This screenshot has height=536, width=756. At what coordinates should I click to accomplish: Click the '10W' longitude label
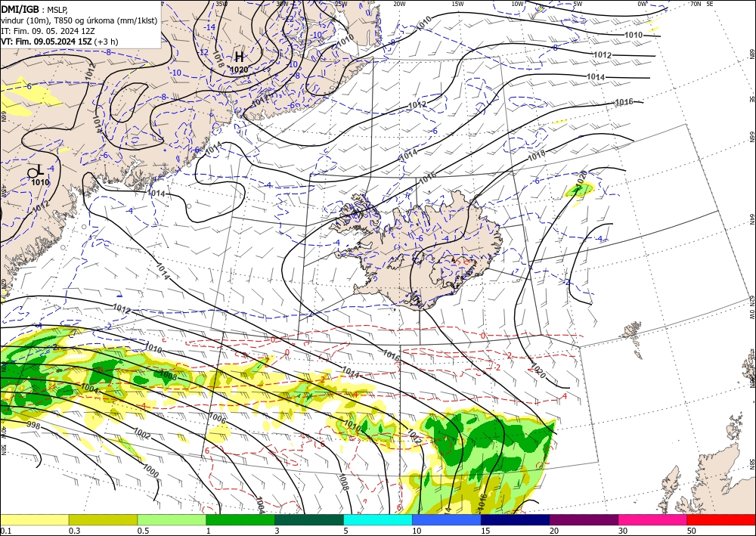pyautogui.click(x=517, y=4)
